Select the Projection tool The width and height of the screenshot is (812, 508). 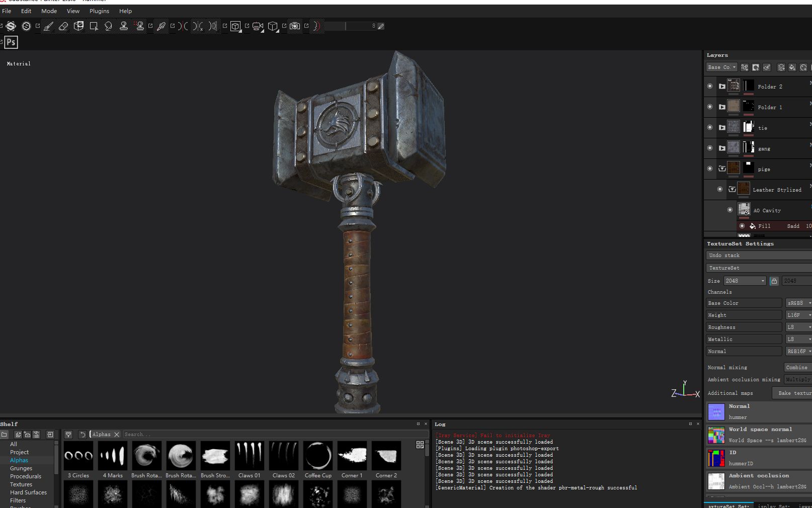tap(78, 26)
